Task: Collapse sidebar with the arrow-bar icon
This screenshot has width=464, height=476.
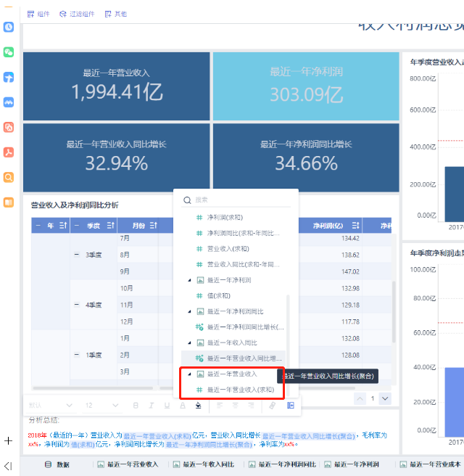Action: click(8, 466)
